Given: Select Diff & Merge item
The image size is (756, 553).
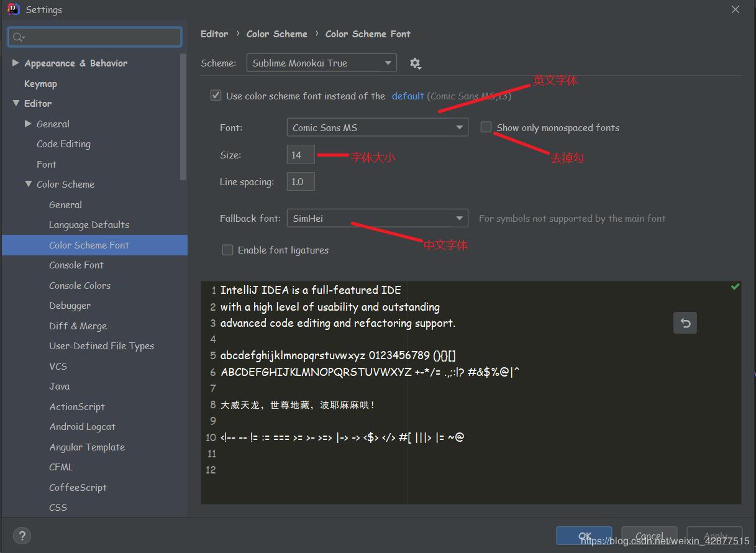Looking at the screenshot, I should pyautogui.click(x=78, y=326).
